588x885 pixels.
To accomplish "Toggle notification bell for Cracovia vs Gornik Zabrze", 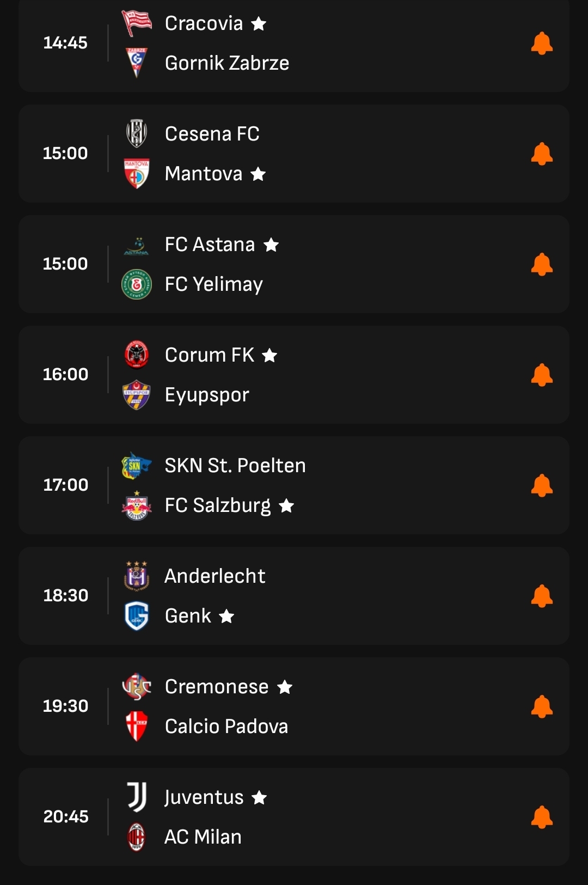I will point(542,43).
